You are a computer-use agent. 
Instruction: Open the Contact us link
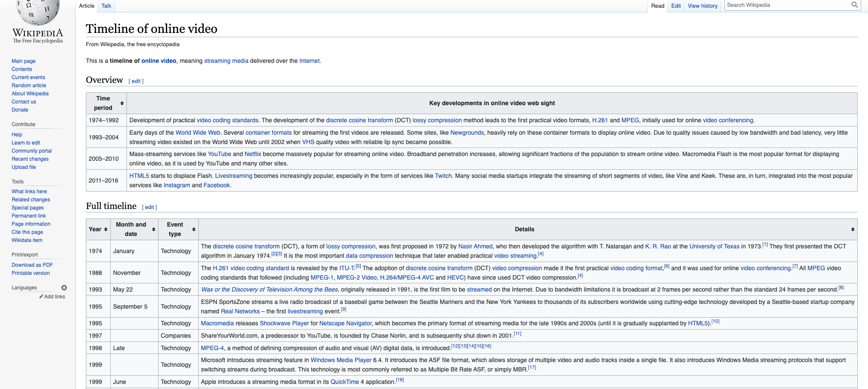(x=24, y=102)
